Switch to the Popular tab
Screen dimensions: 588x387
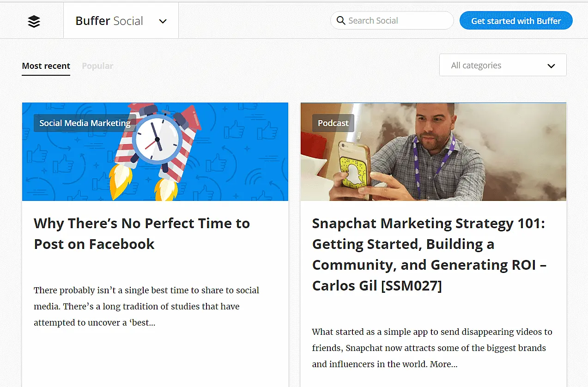click(x=97, y=66)
